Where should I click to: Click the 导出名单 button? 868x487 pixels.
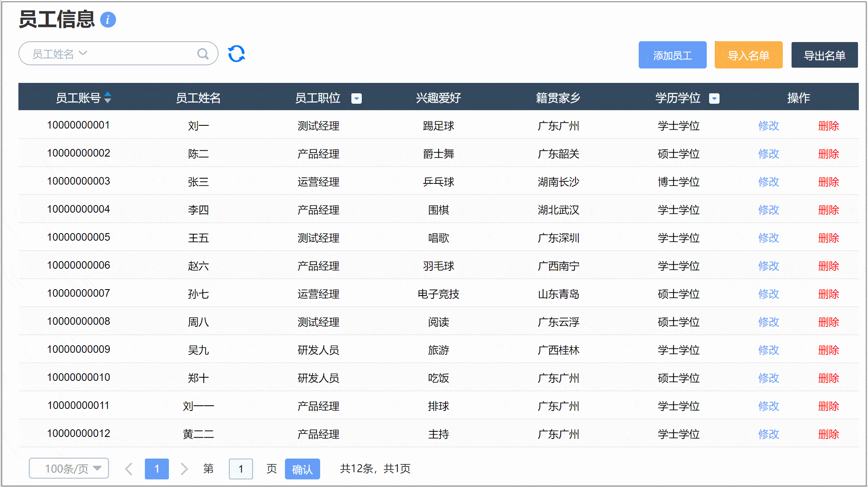(824, 55)
